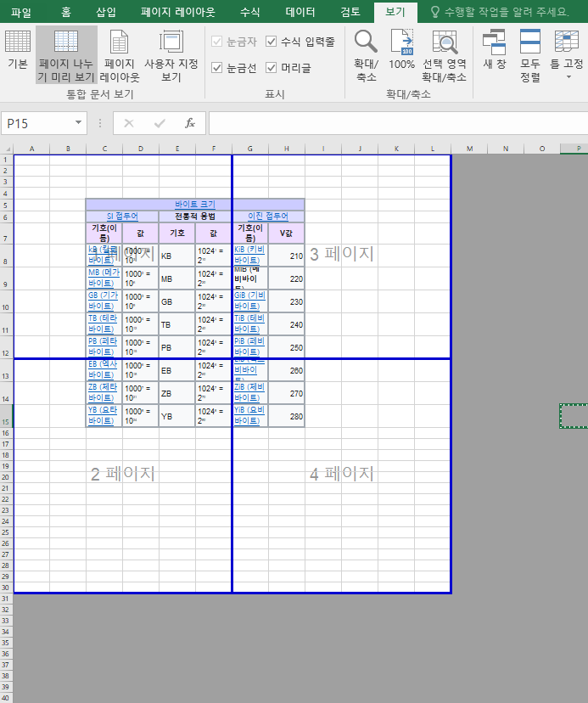Select the cell containing EB
This screenshot has width=588, height=703.
(177, 370)
